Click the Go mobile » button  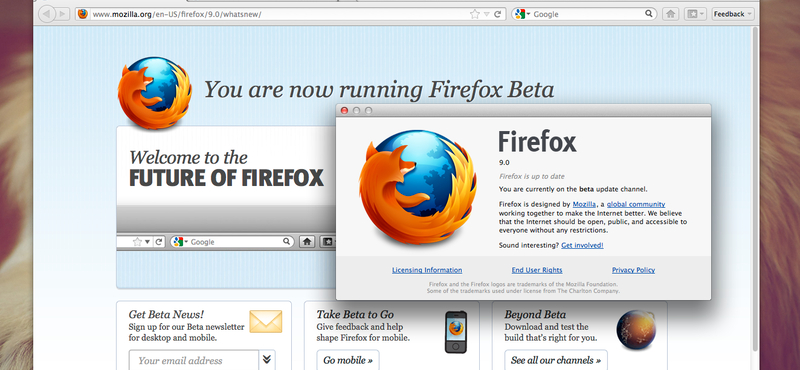pos(348,360)
